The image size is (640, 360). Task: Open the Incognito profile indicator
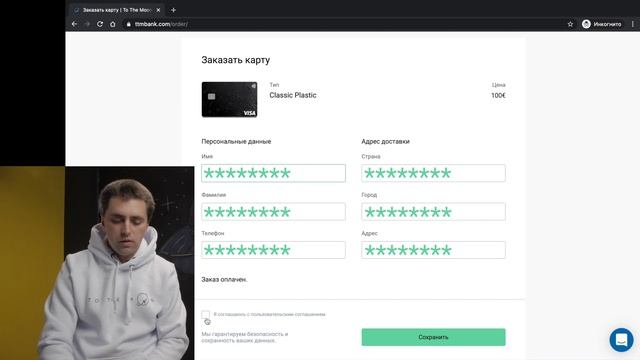pyautogui.click(x=602, y=24)
